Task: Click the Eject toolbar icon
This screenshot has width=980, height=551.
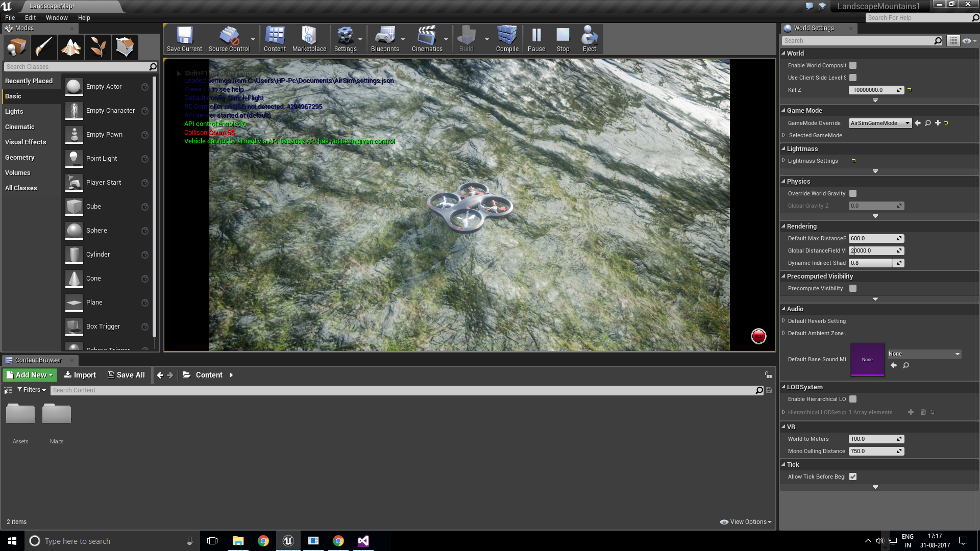Action: click(590, 38)
